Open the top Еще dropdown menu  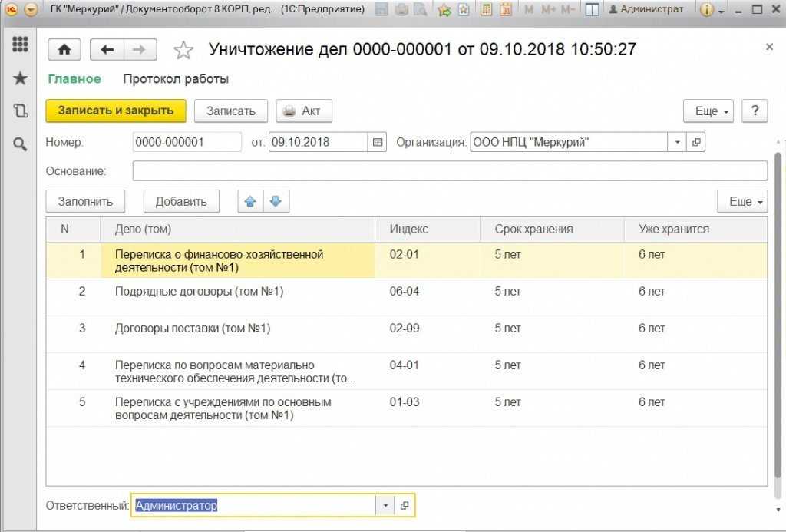click(708, 111)
